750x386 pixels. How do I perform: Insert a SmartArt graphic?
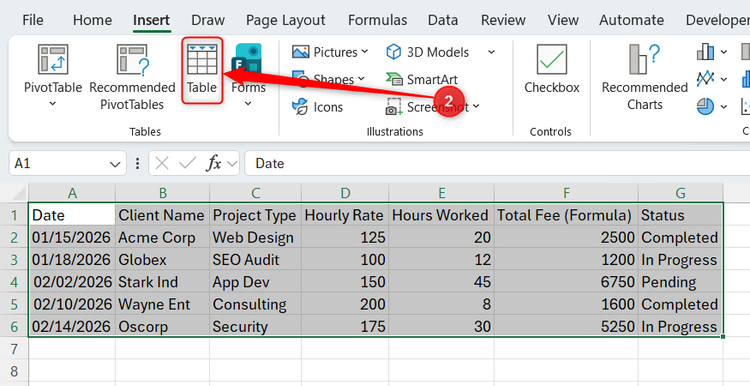click(421, 79)
